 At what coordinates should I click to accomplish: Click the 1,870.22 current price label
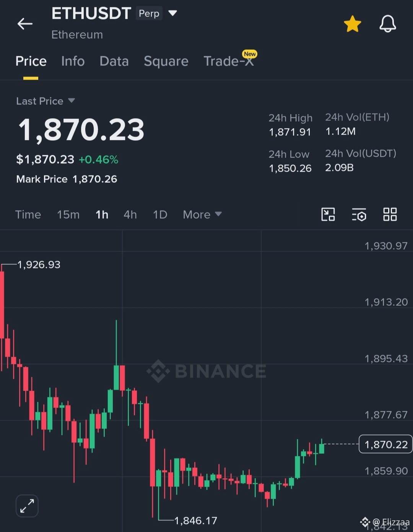[x=385, y=444]
